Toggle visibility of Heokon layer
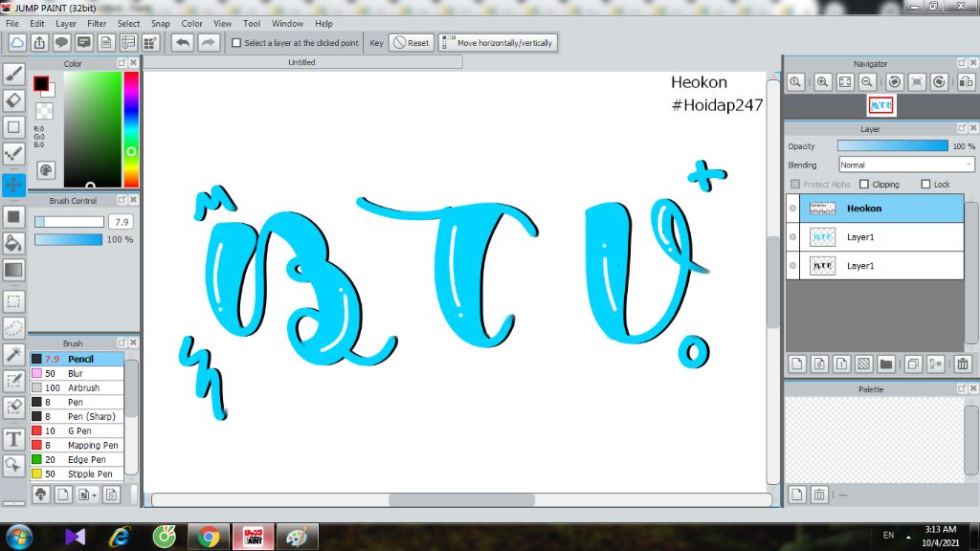The width and height of the screenshot is (980, 551). click(x=792, y=208)
